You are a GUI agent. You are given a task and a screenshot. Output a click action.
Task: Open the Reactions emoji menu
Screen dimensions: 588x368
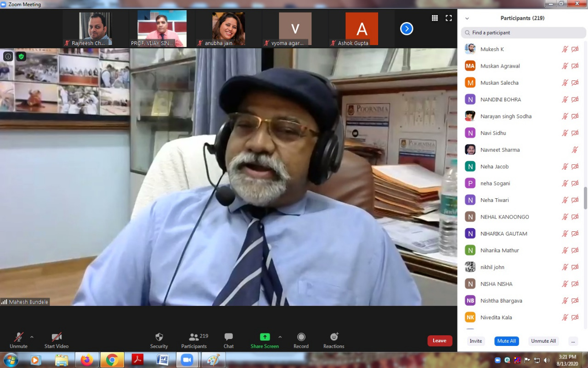pos(334,337)
